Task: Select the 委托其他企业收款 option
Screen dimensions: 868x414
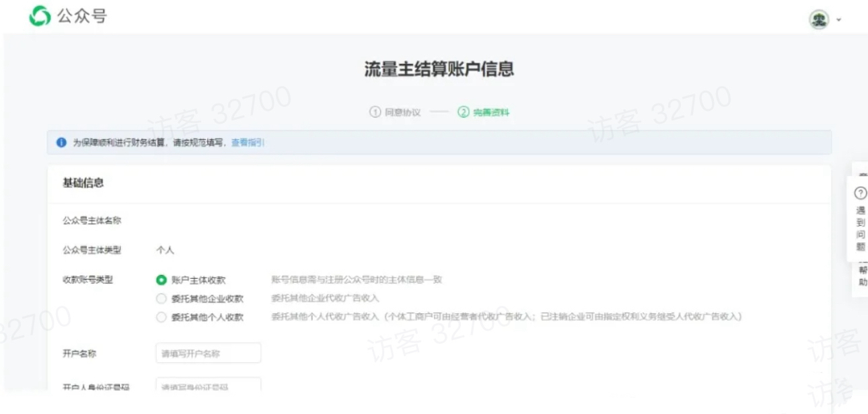Action: click(163, 298)
